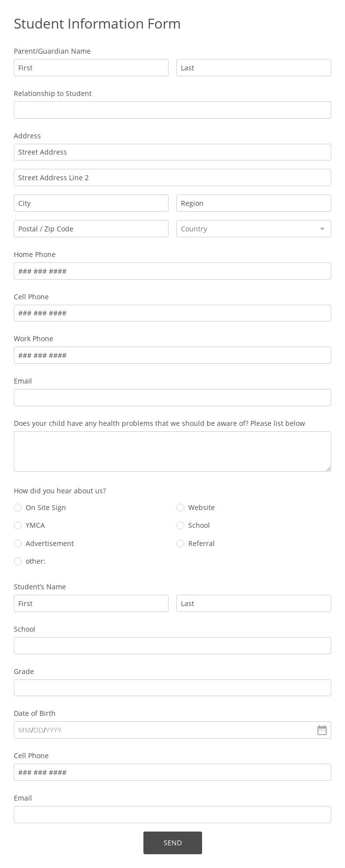345x868 pixels.
Task: Select the Website radio button
Action: click(180, 508)
